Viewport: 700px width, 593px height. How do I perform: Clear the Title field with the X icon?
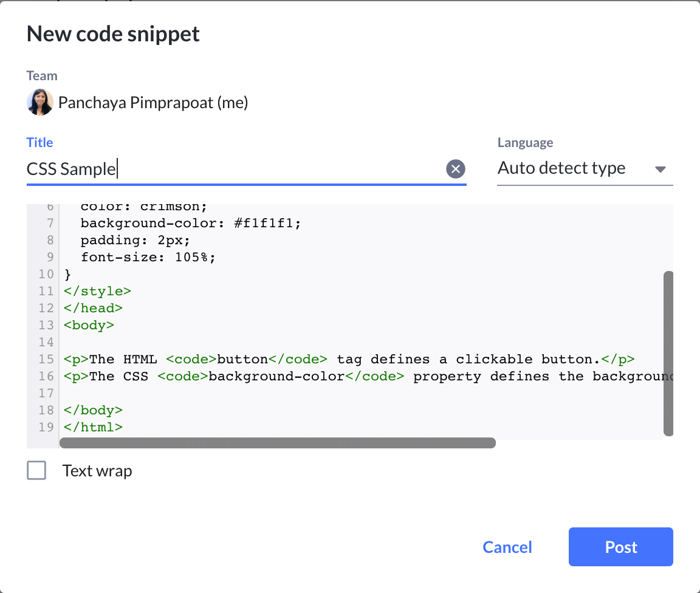455,169
